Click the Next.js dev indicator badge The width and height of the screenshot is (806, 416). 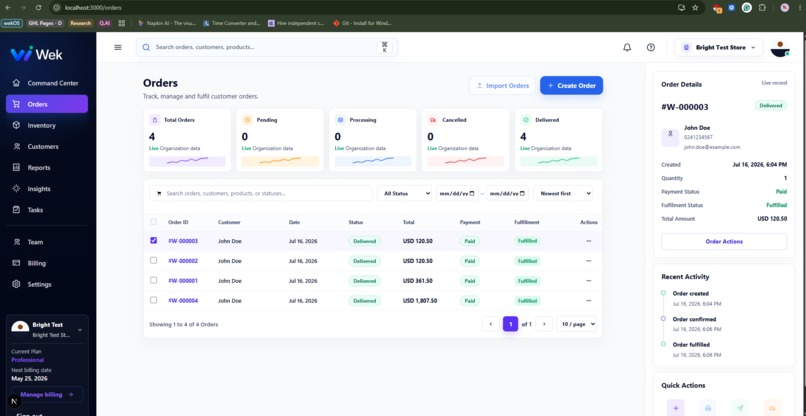14,401
